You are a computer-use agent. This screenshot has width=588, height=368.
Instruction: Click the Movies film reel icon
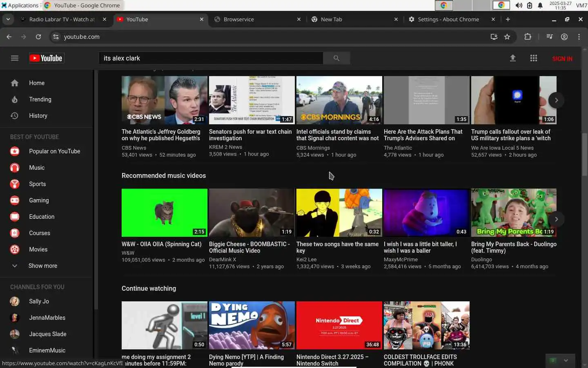[15, 249]
